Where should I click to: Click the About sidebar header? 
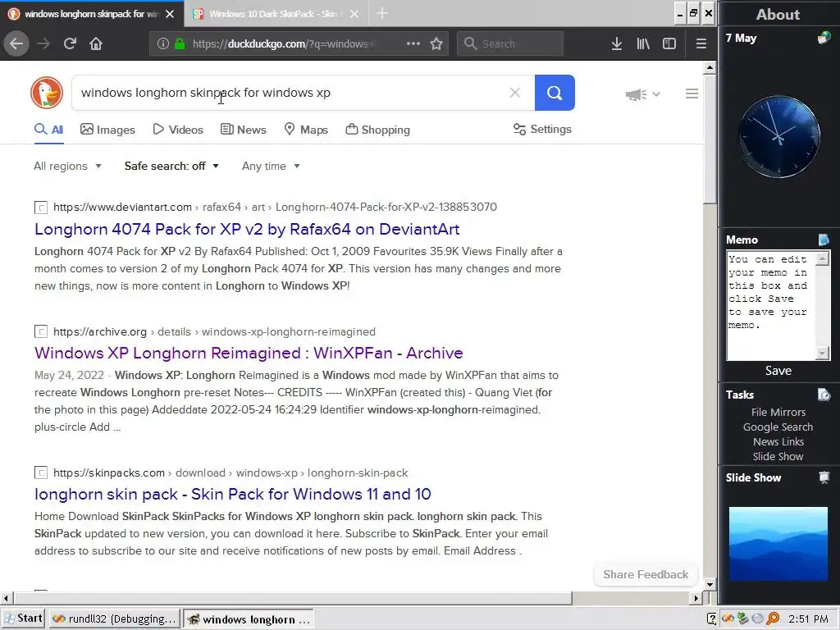click(x=778, y=14)
